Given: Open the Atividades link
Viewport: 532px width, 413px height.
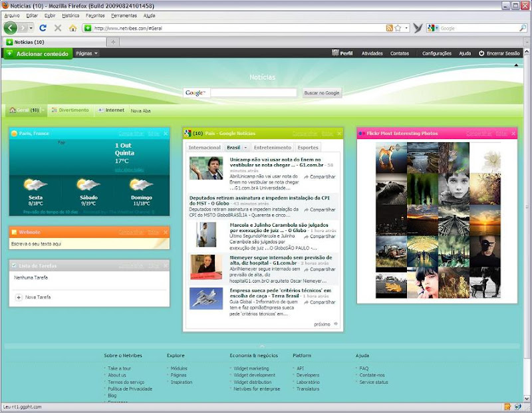Looking at the screenshot, I should [x=372, y=53].
